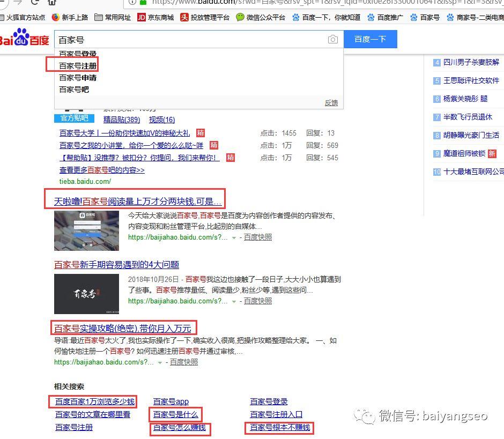Click related search 百家号的文章在哪里看

click(x=93, y=414)
